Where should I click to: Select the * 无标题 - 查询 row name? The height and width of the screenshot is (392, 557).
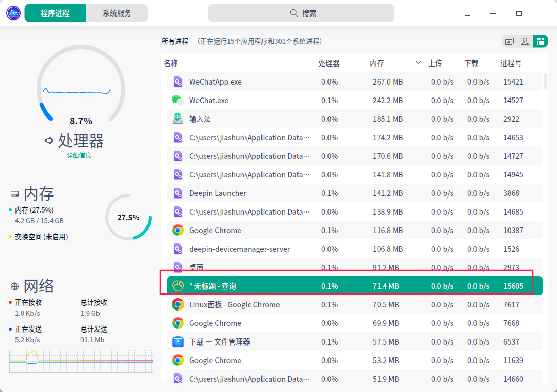coord(212,286)
